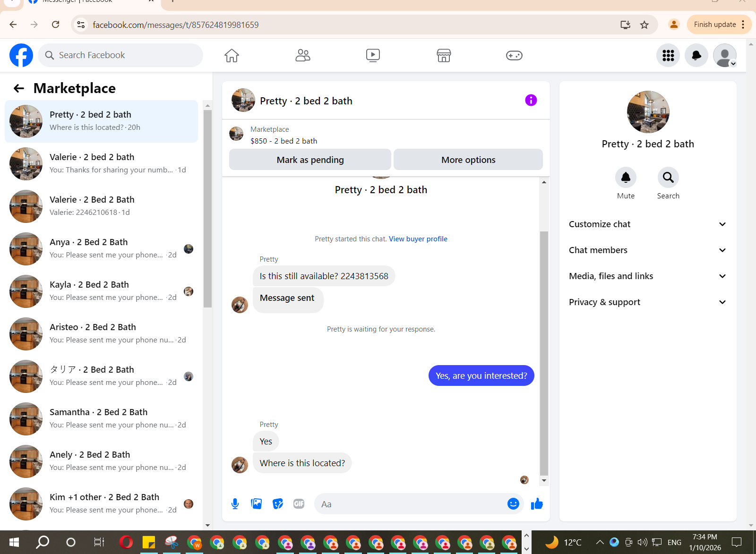Click the chat messages scrollbar

544,353
